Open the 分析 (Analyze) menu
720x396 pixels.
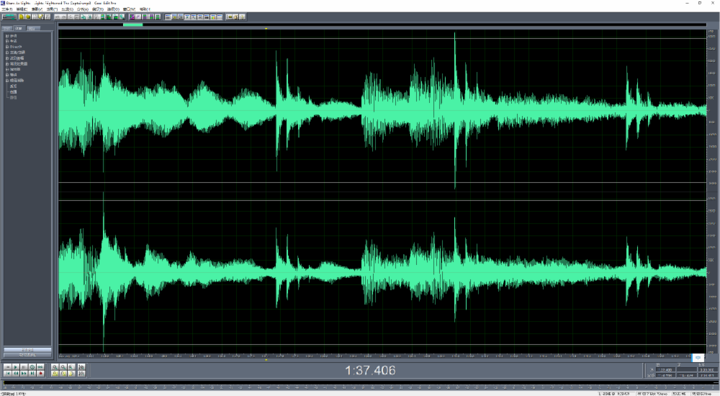coord(83,9)
